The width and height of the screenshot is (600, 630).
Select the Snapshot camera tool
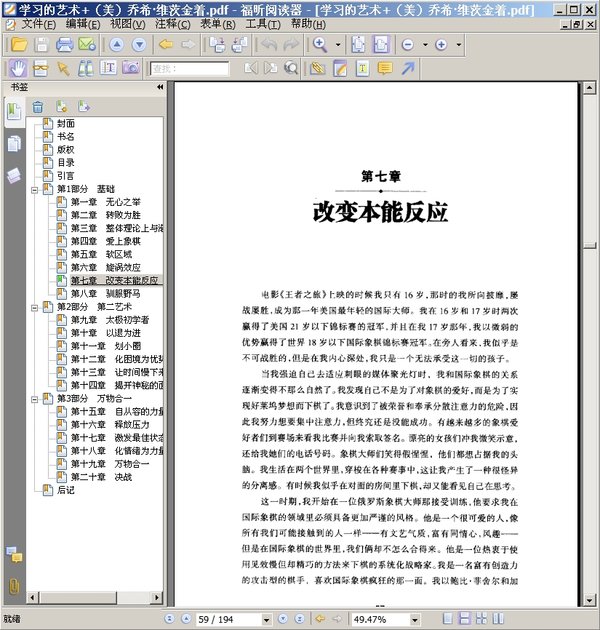(x=131, y=68)
